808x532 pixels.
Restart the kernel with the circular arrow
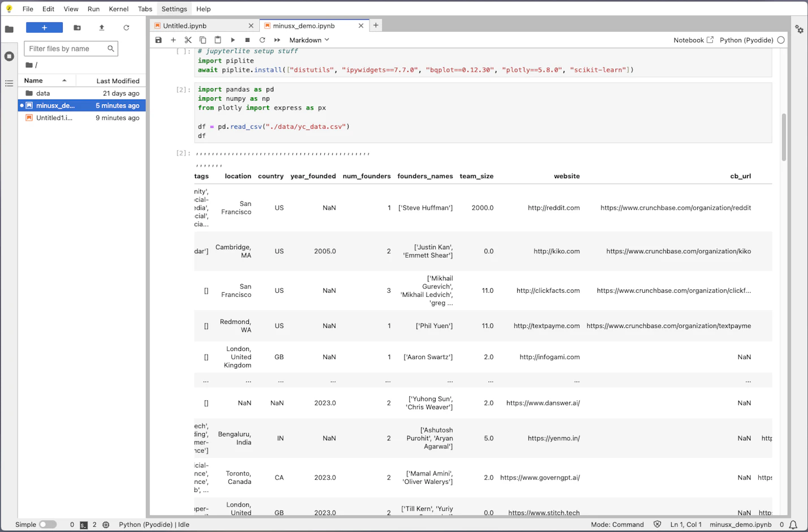click(x=262, y=40)
